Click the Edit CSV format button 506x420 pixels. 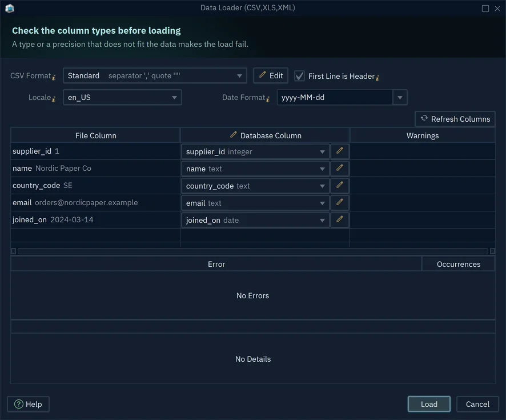click(x=271, y=75)
